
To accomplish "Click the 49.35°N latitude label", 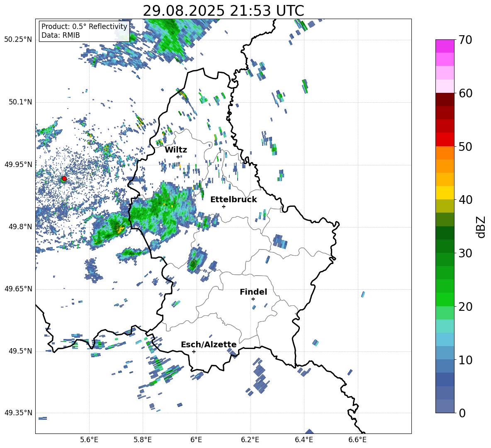I will click(18, 413).
